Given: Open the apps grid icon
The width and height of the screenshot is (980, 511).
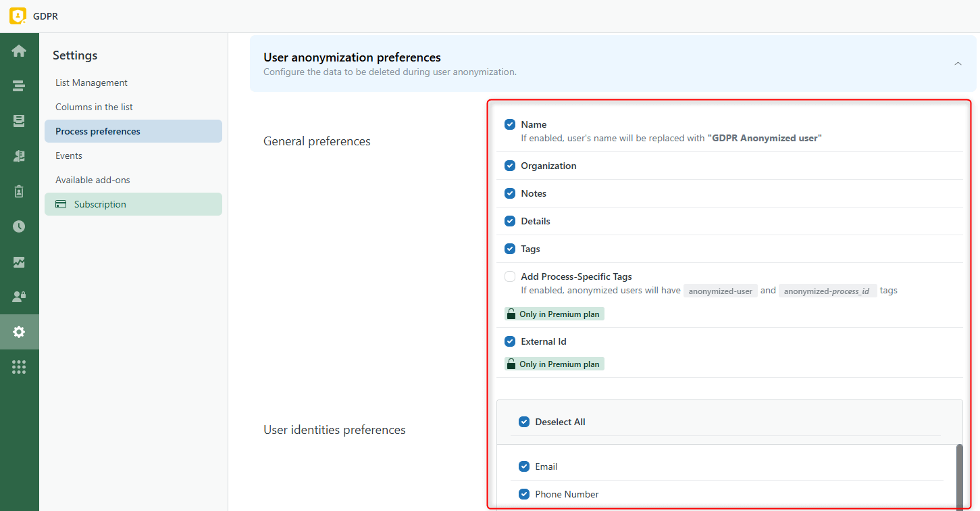Looking at the screenshot, I should (19, 367).
